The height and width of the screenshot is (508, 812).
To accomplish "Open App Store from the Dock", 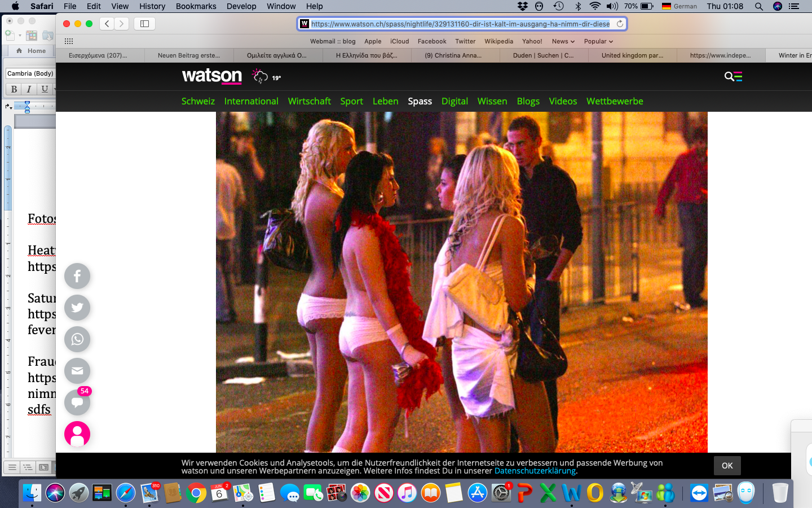I will point(477,493).
